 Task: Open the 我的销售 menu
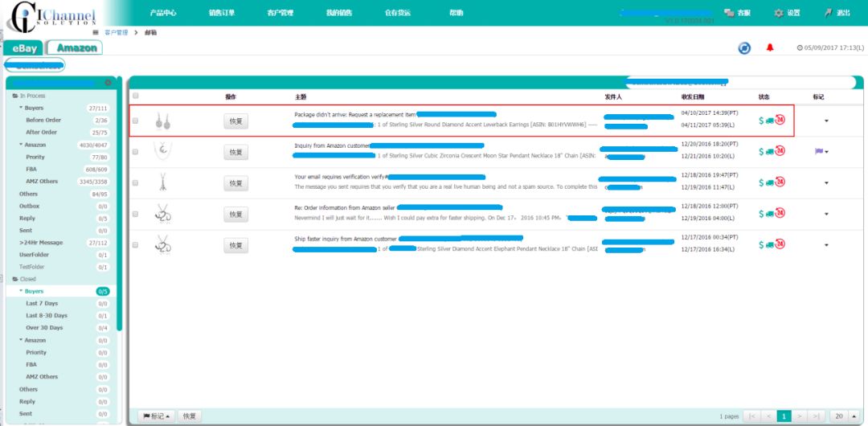(339, 13)
